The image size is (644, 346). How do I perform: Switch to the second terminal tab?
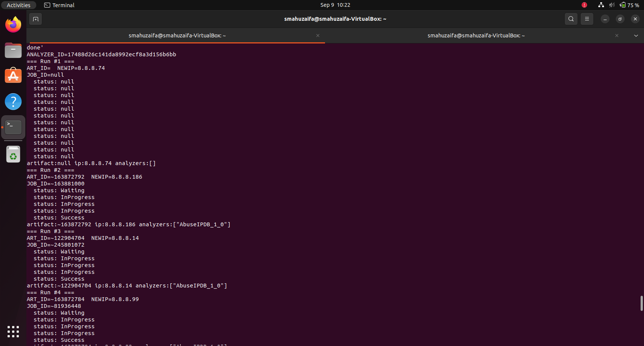[x=476, y=36]
